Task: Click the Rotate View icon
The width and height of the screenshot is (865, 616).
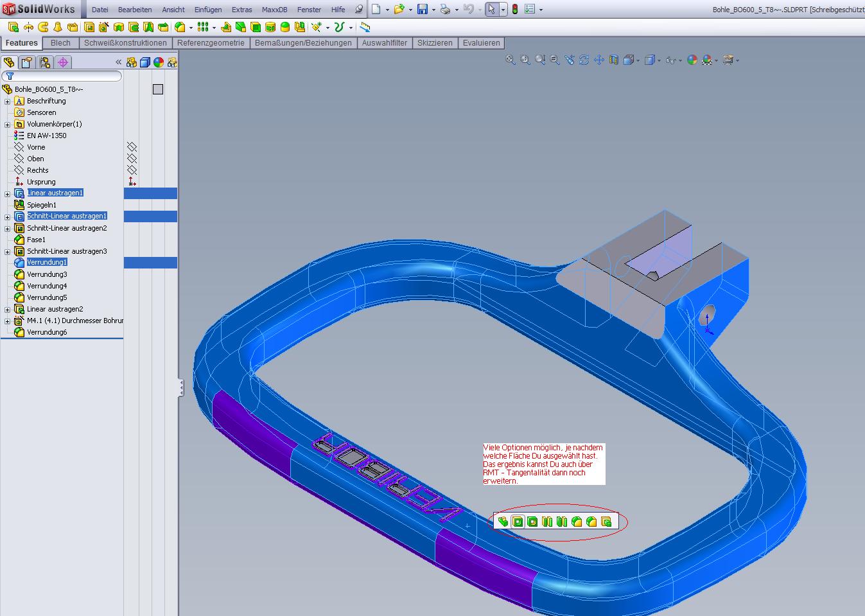Action: tap(584, 60)
